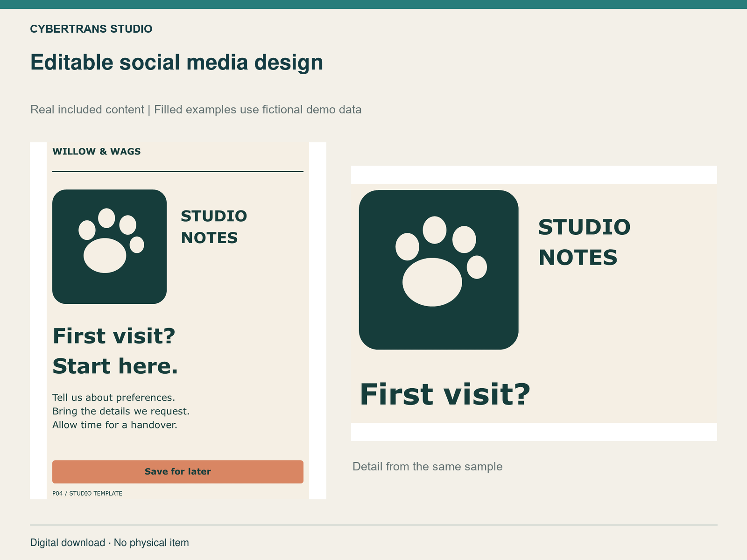Click the large 'First visit?' detail headline
Image resolution: width=747 pixels, height=560 pixels.
tap(445, 394)
